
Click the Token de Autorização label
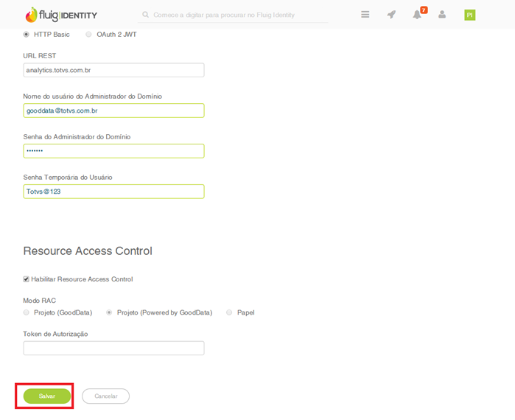coord(55,334)
